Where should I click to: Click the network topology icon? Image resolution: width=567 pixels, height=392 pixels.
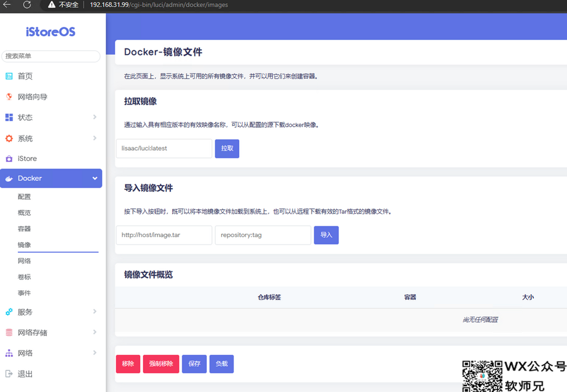pos(9,353)
